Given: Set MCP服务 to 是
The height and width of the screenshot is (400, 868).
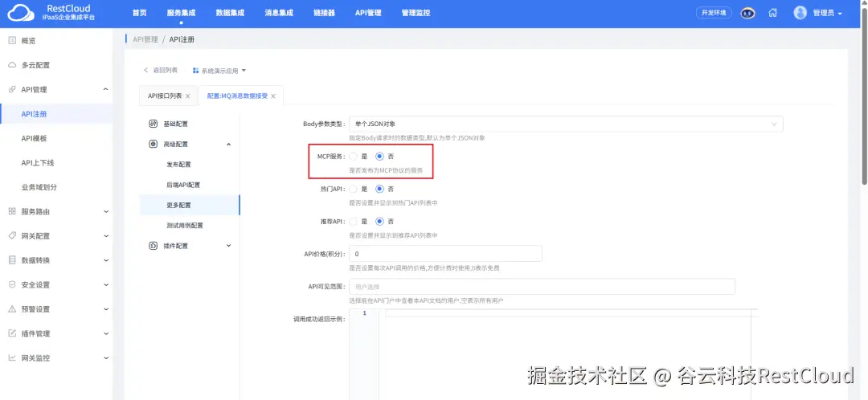Looking at the screenshot, I should 353,157.
